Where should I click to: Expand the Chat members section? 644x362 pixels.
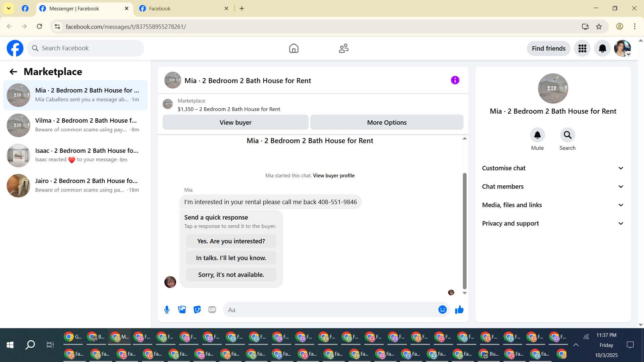553,187
